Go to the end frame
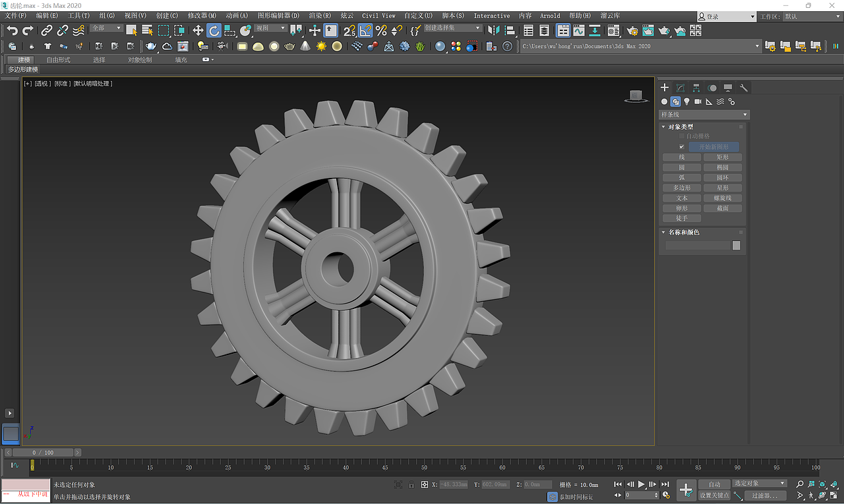The image size is (844, 504). point(665,484)
